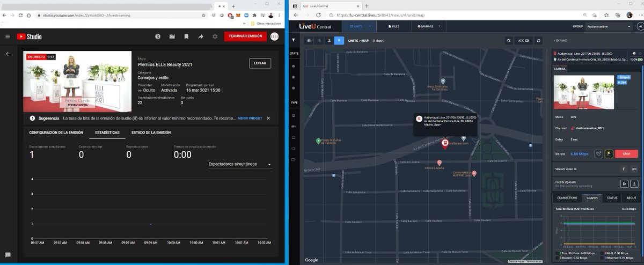The width and height of the screenshot is (644, 265).
Task: Open ELLE channel avatar menu
Action: point(274,36)
